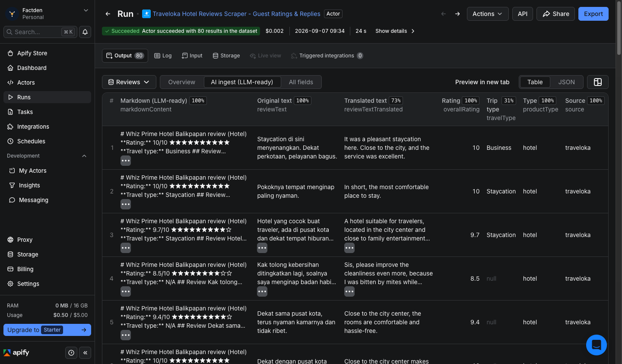The image size is (622, 364).
Task: Open Proxy in the sidebar
Action: (x=47, y=240)
